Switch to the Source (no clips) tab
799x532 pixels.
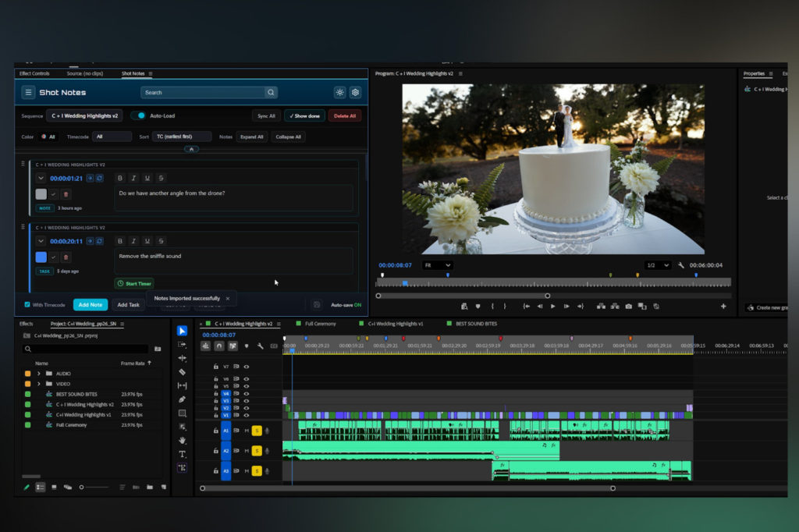tap(84, 73)
